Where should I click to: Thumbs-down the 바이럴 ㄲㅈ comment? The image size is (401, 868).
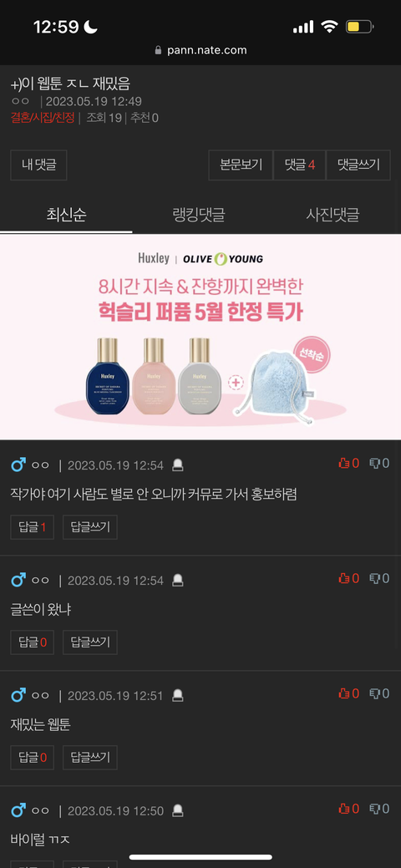tap(379, 809)
